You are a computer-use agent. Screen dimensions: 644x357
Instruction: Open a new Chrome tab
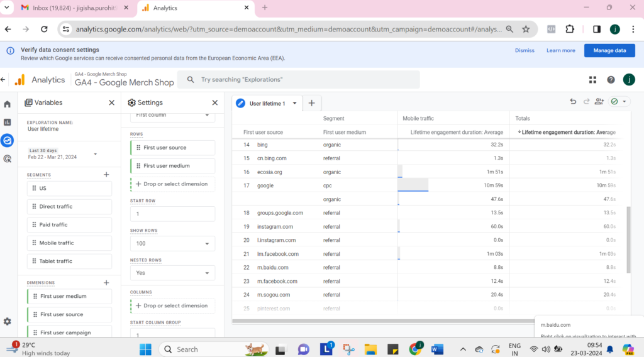(x=265, y=8)
